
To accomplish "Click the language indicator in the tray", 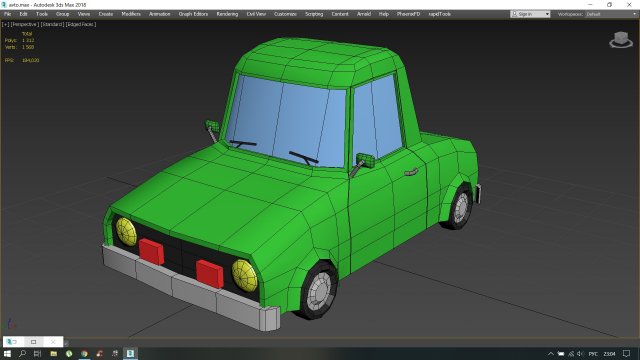I will click(593, 354).
